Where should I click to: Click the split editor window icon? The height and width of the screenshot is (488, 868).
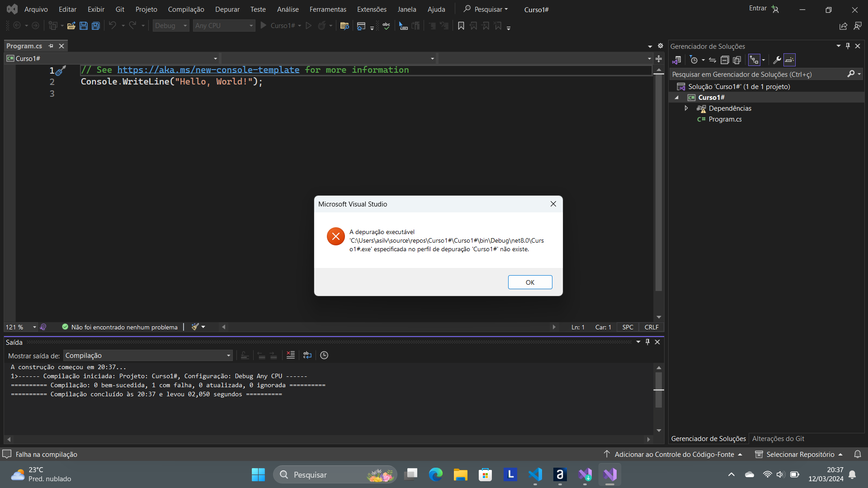[659, 59]
